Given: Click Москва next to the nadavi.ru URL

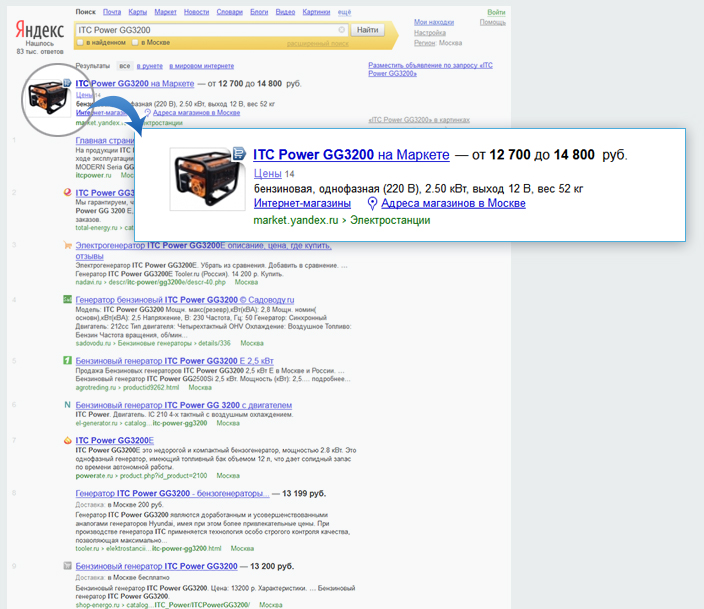Looking at the screenshot, I should [246, 282].
